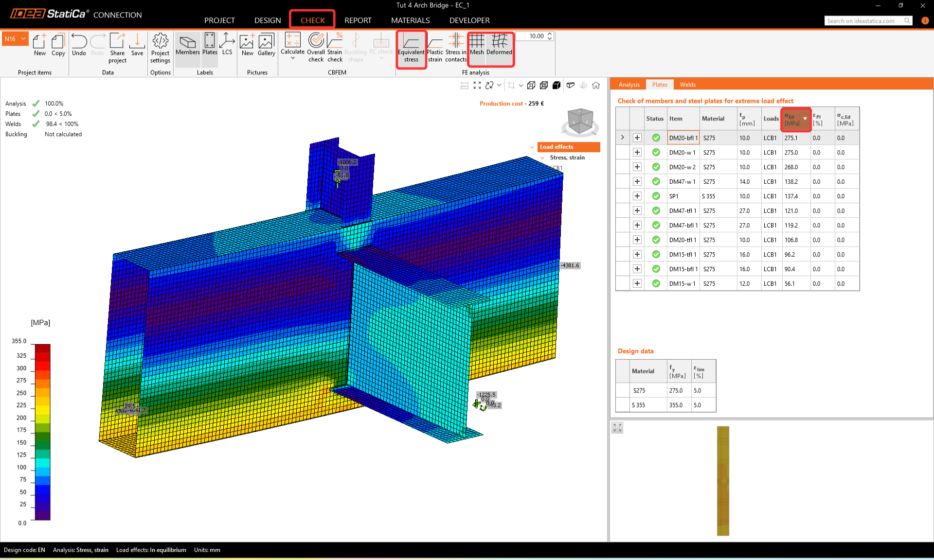The image size is (934, 560).
Task: Click the Item column header
Action: tap(683, 119)
